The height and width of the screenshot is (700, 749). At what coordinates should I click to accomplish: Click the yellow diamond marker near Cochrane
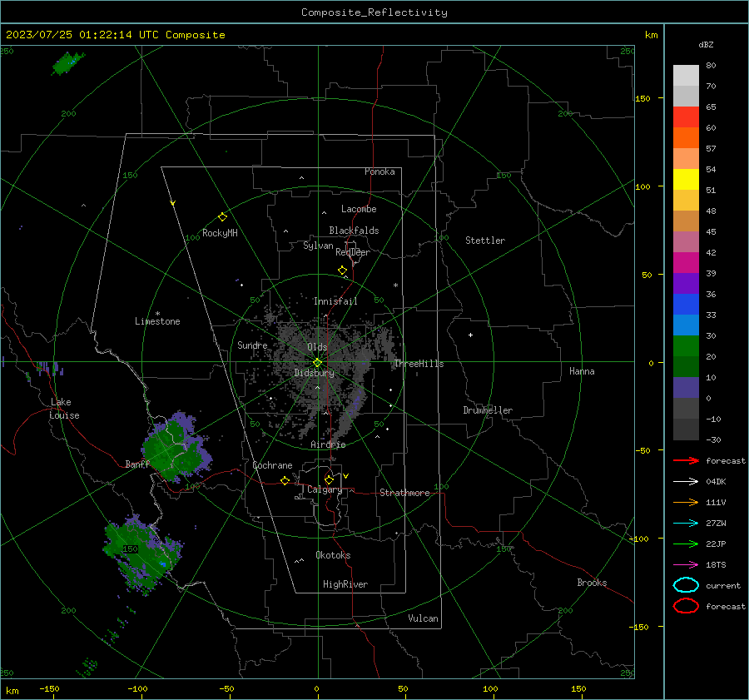click(x=285, y=481)
